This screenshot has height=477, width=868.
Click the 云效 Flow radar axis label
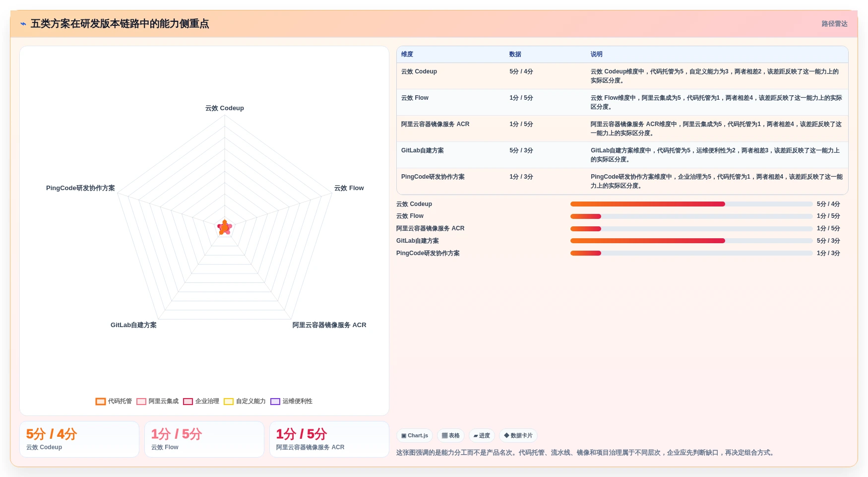pos(349,188)
